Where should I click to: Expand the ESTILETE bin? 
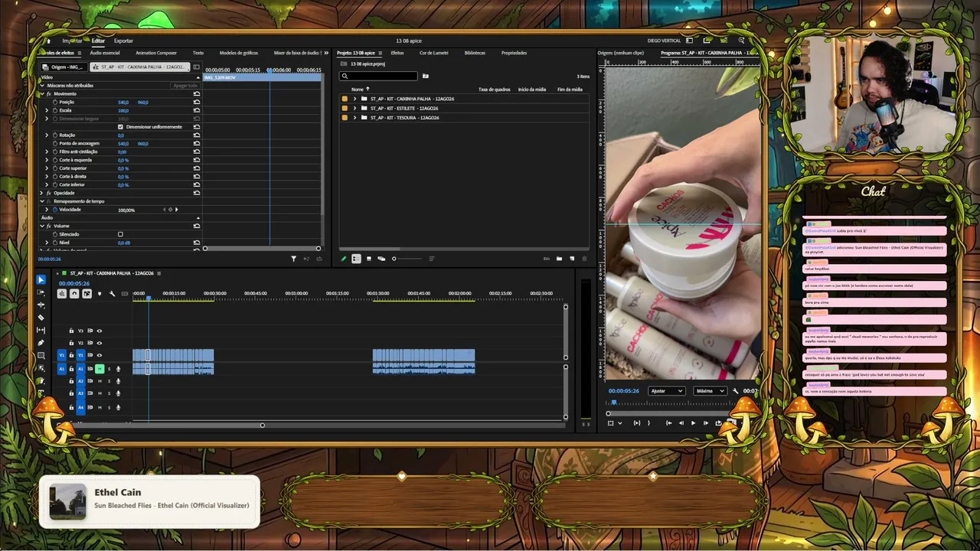pyautogui.click(x=354, y=108)
